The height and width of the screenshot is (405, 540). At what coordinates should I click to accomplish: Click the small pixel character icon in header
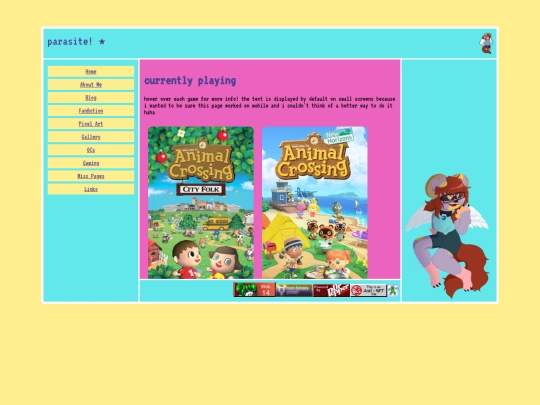[x=486, y=43]
